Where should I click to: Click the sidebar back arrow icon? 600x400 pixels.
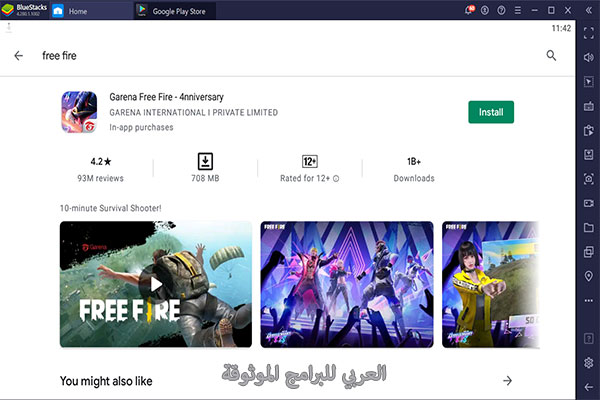[x=589, y=387]
